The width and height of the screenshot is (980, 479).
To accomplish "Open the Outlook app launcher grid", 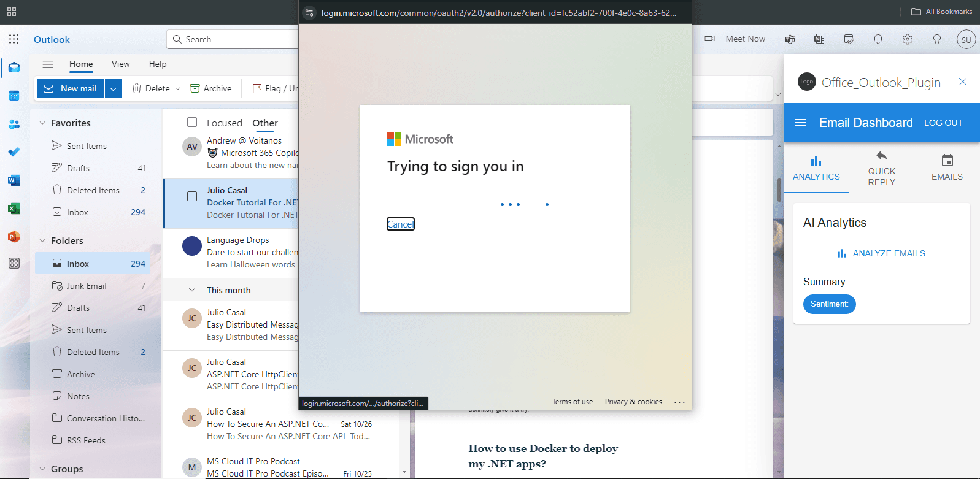I will [x=14, y=39].
